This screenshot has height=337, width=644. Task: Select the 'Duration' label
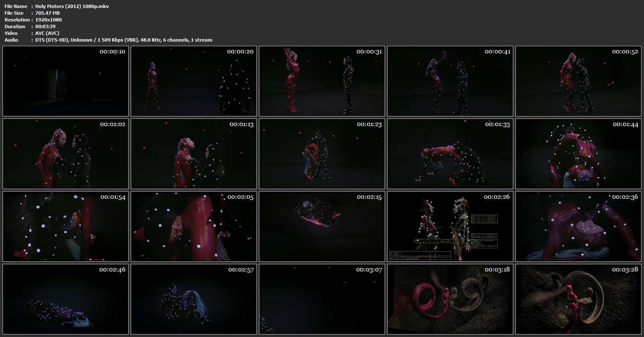15,26
